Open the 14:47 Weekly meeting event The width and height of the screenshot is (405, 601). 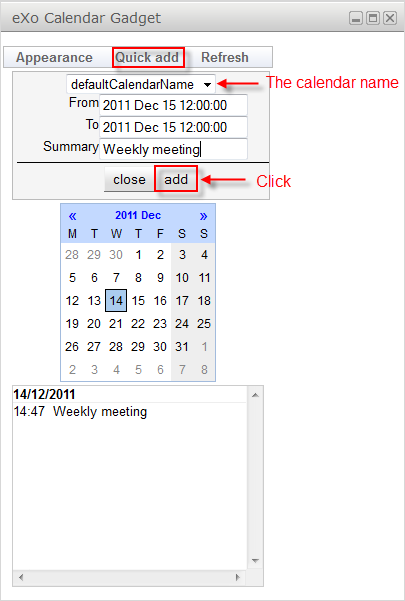(x=80, y=412)
